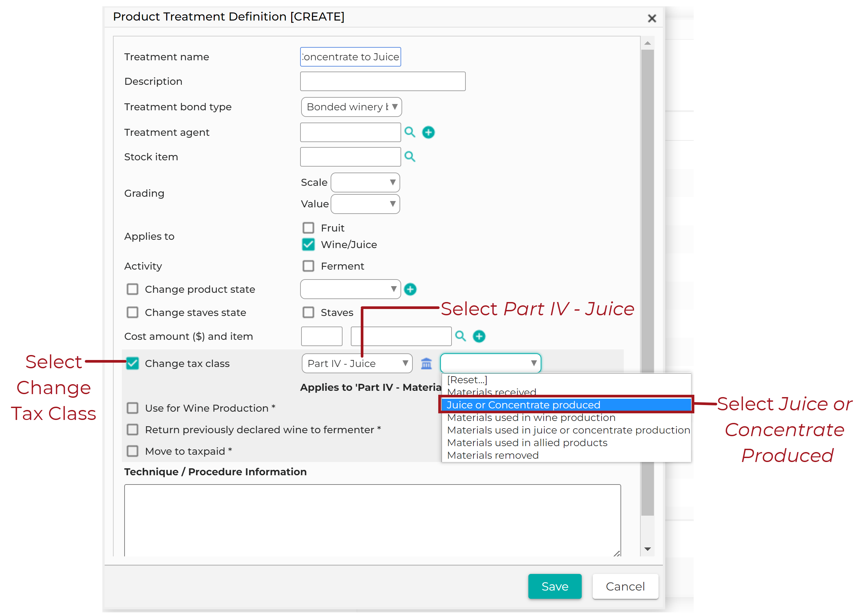Screen dimensions: 857x616
Task: Enable Change product state checkbox
Action: click(x=132, y=289)
